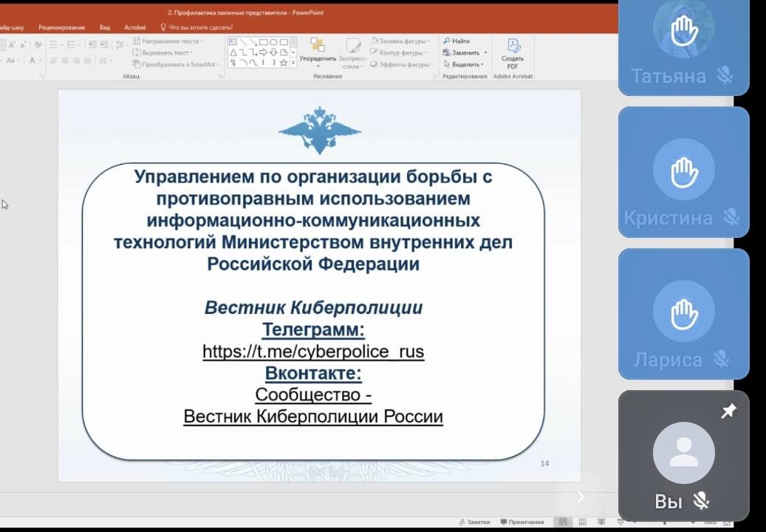Click the slide number 14
This screenshot has height=532, width=766.
tap(544, 463)
